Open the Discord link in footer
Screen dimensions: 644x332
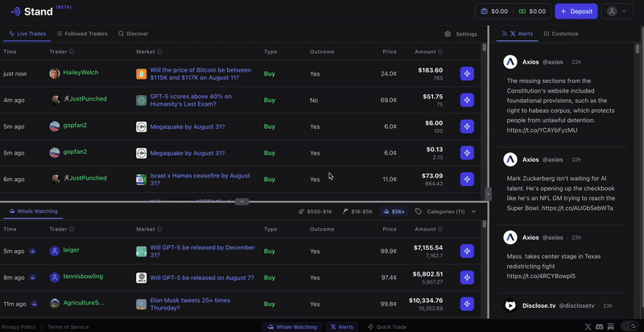[599, 326]
